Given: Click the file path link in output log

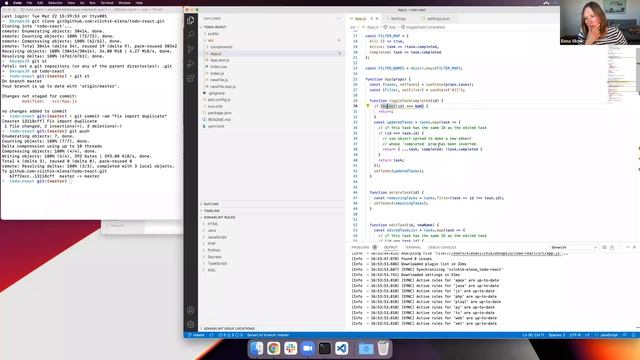Looking at the screenshot, I should pos(506,253).
